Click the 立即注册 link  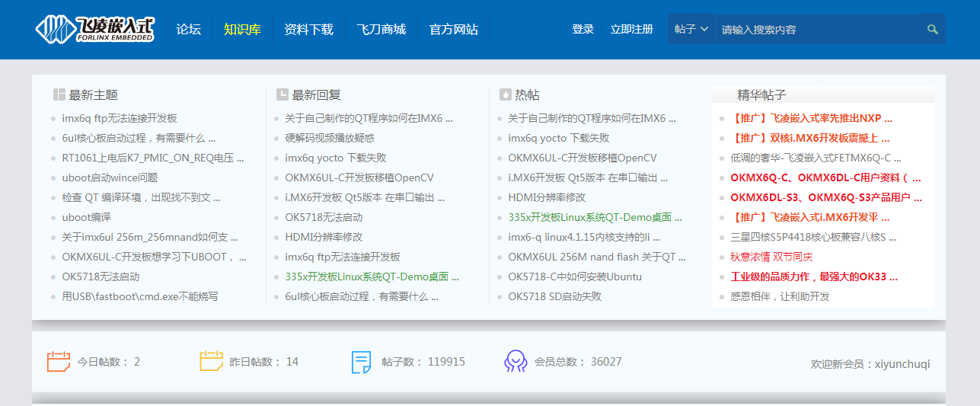pos(631,29)
